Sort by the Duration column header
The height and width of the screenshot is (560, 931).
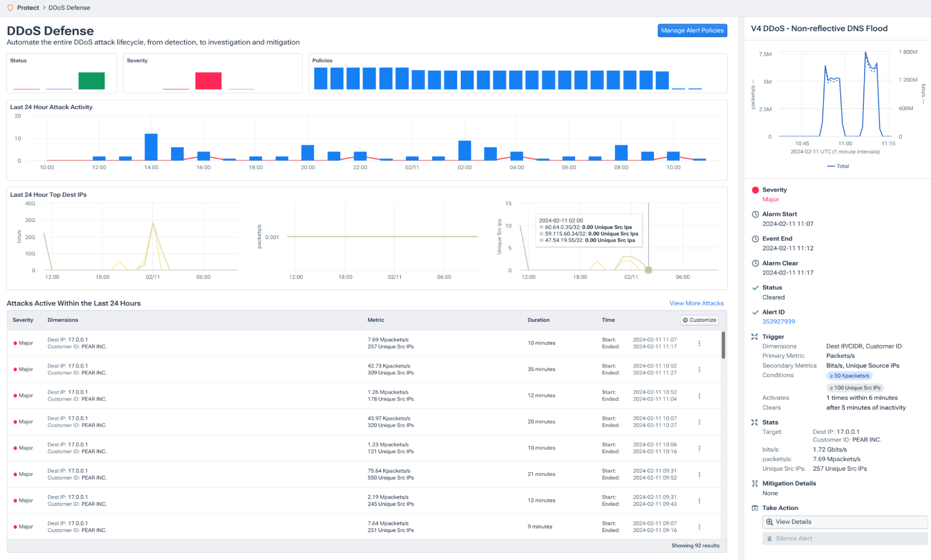click(538, 320)
